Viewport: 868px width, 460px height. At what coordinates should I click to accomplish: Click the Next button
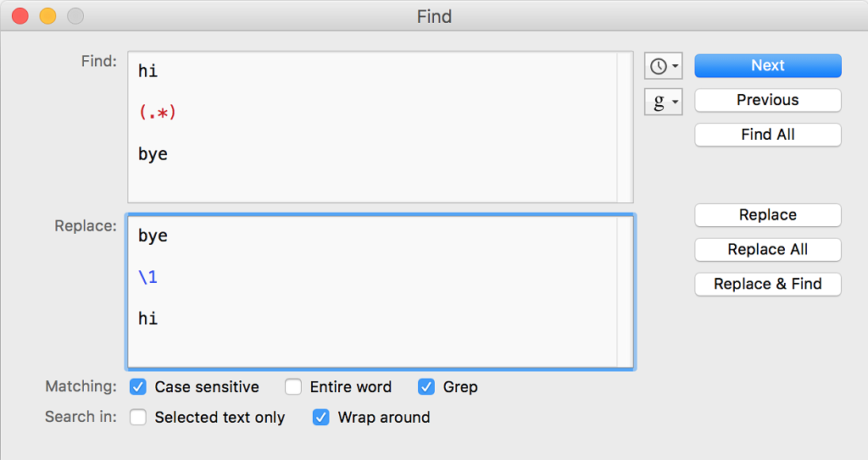point(767,66)
